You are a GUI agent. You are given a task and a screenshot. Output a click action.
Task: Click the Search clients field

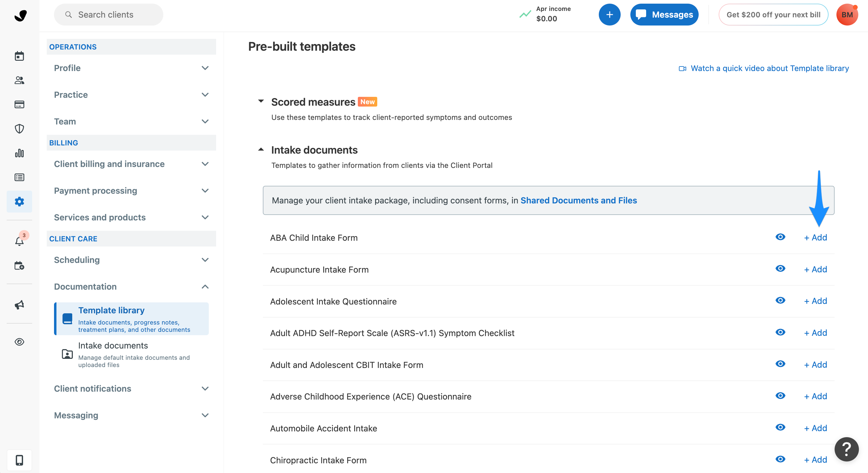(108, 15)
